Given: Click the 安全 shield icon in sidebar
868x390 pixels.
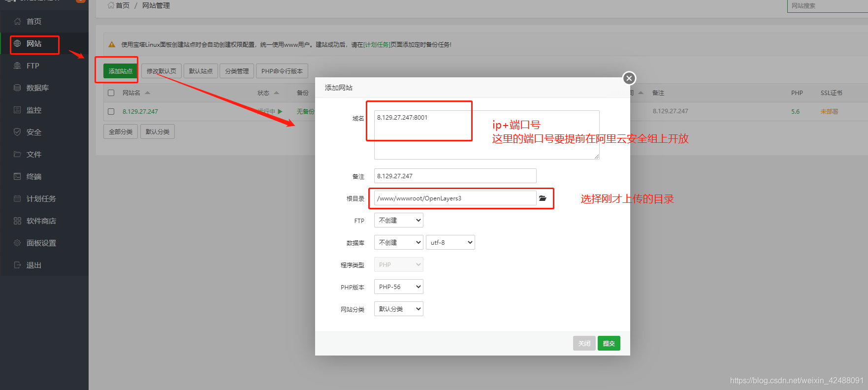Looking at the screenshot, I should coord(17,132).
